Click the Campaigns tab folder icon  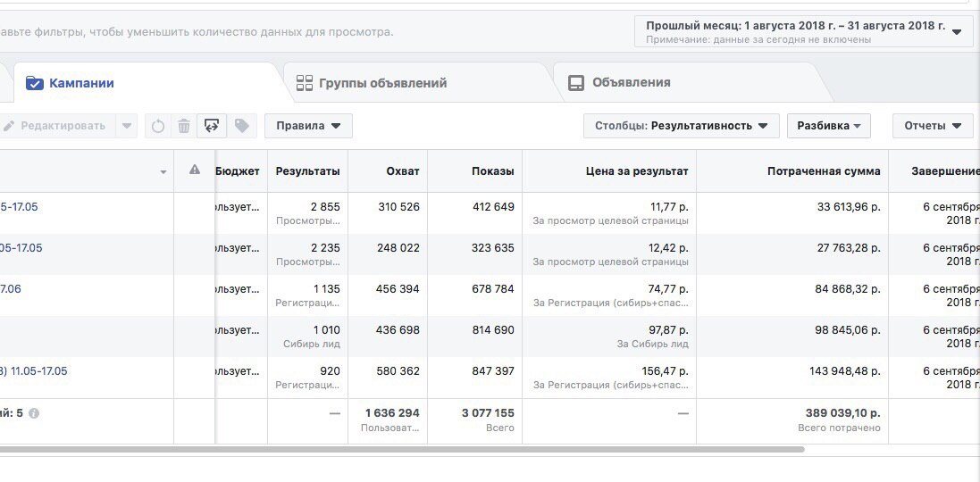(34, 83)
